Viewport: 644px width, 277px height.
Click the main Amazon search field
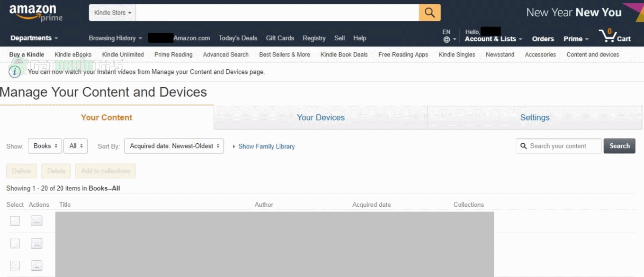pyautogui.click(x=277, y=13)
